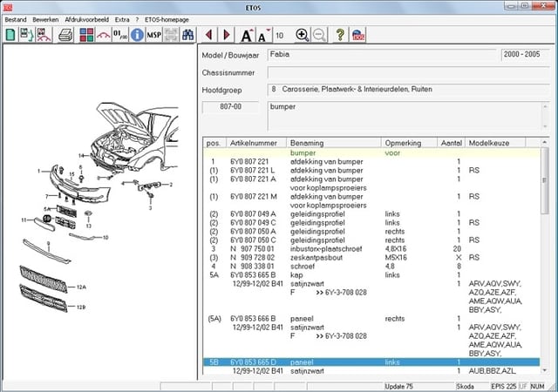Screen dimensions: 558x392
Task: Click the group number field 807-00
Action: tap(230, 107)
